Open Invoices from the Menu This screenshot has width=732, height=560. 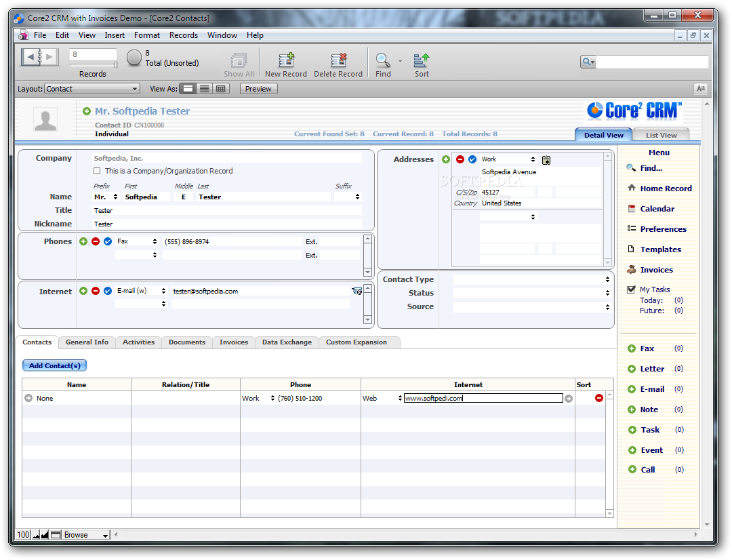point(656,270)
